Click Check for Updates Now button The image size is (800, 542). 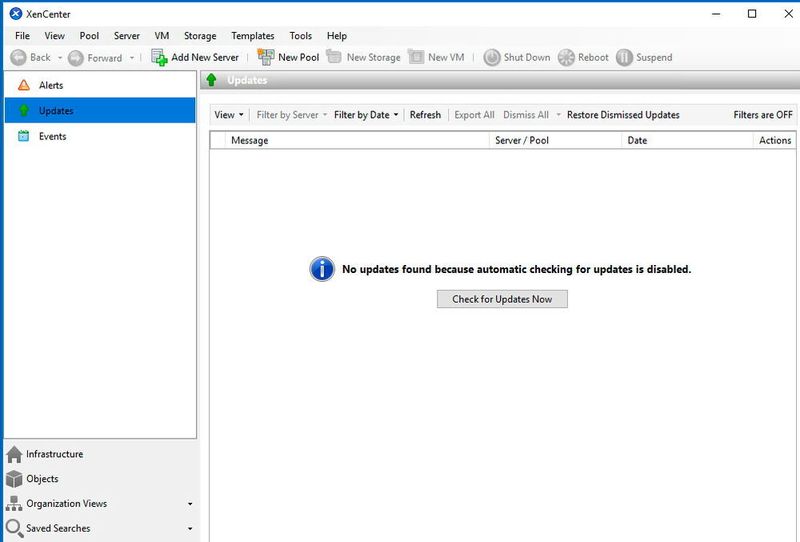(x=502, y=299)
